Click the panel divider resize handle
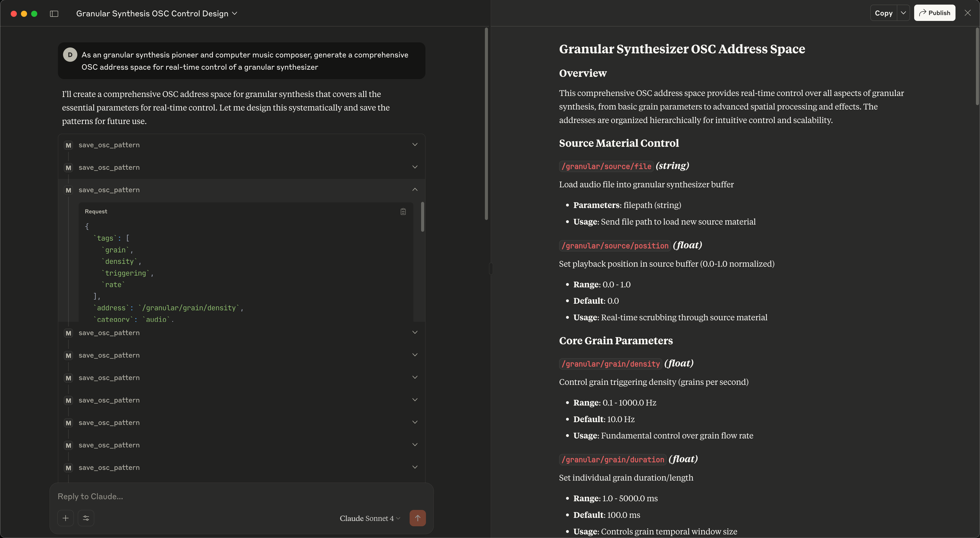The height and width of the screenshot is (538, 980). pyautogui.click(x=491, y=269)
